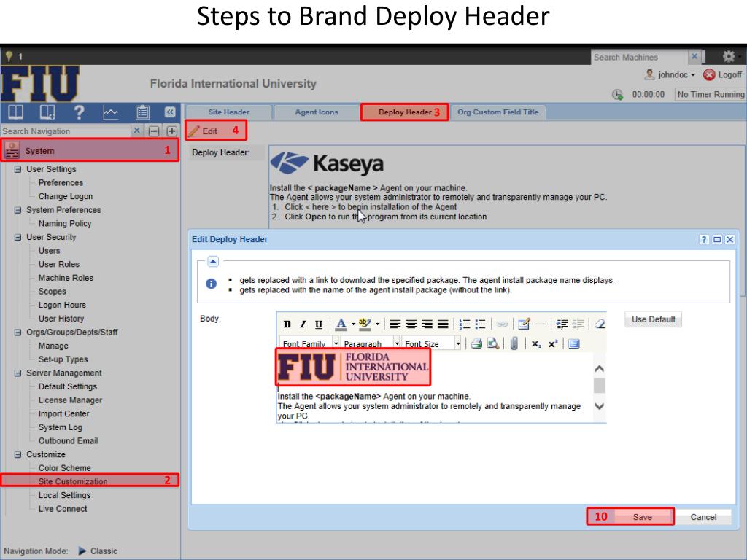Viewport: 747px width, 560px height.
Task: Click the insert table icon
Action: point(524,324)
